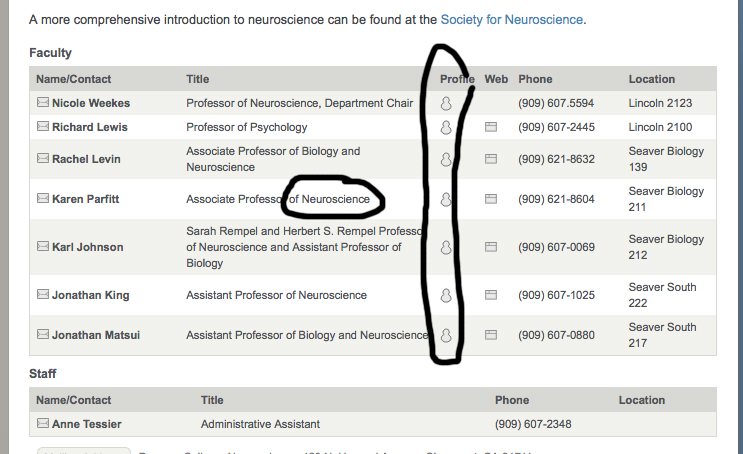This screenshot has width=743, height=454.
Task: Open Nicole Weekes's profile icon
Action: [x=447, y=103]
